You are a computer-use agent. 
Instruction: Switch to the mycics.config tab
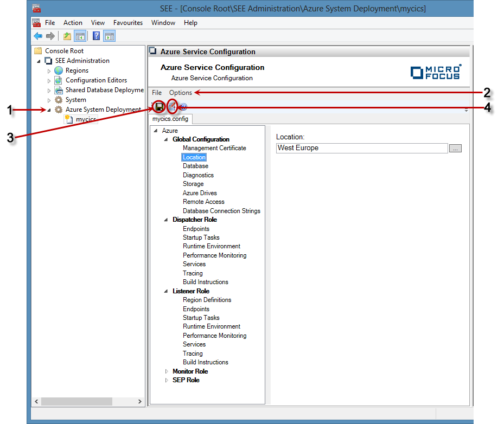pyautogui.click(x=170, y=119)
